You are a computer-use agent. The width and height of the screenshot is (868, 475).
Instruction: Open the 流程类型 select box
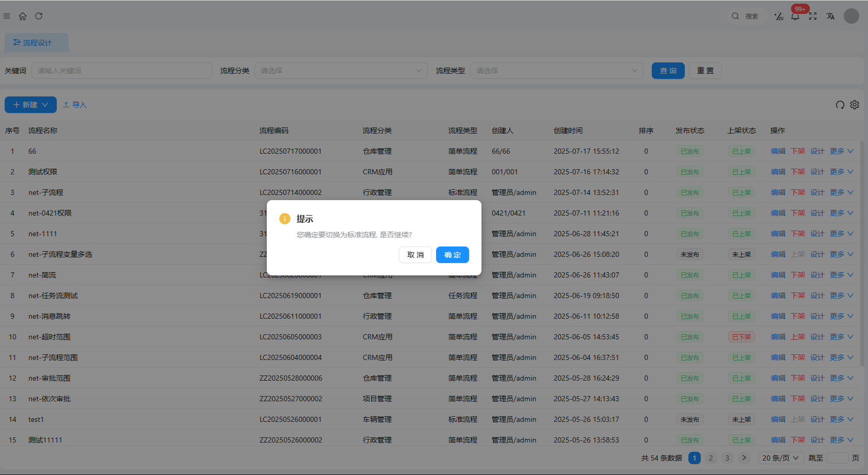click(556, 71)
